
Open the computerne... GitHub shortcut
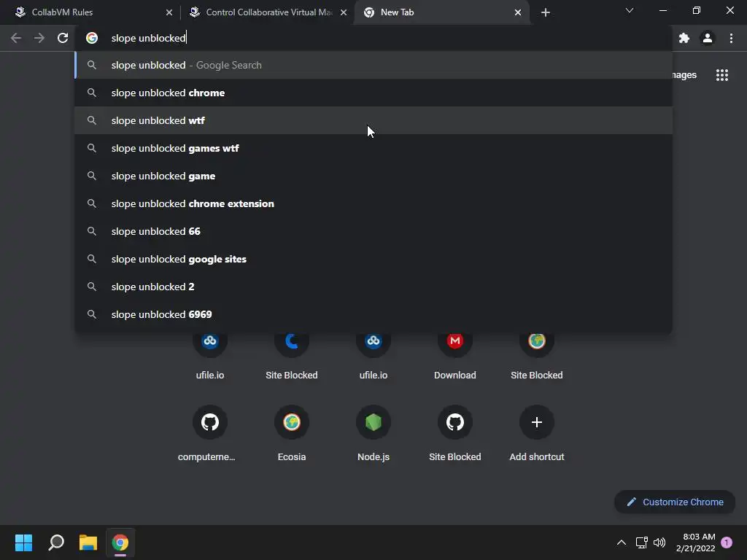pyautogui.click(x=210, y=433)
